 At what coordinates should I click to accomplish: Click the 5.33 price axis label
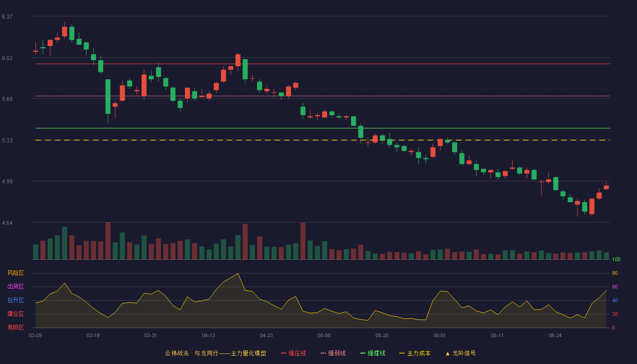pyautogui.click(x=7, y=141)
